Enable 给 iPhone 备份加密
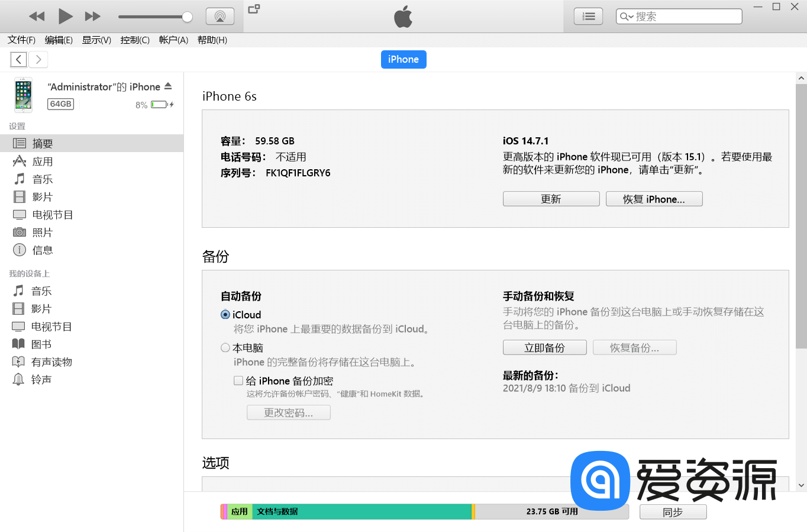The width and height of the screenshot is (807, 532). 238,381
